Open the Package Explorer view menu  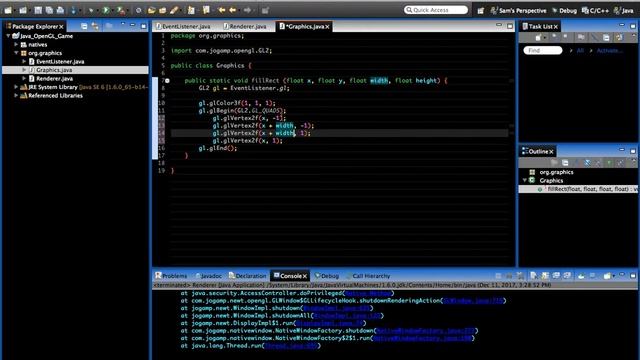[122, 25]
